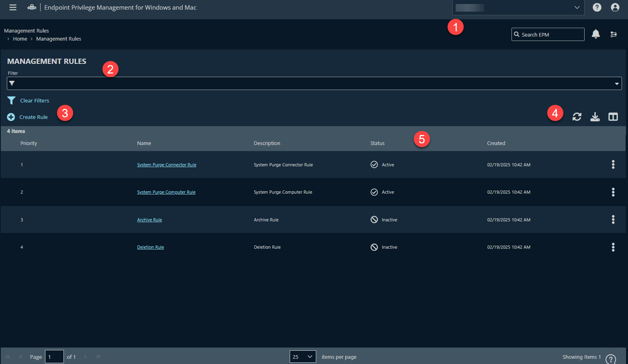Open actions menu for Deletion Rule
The height and width of the screenshot is (364, 628).
click(x=613, y=247)
